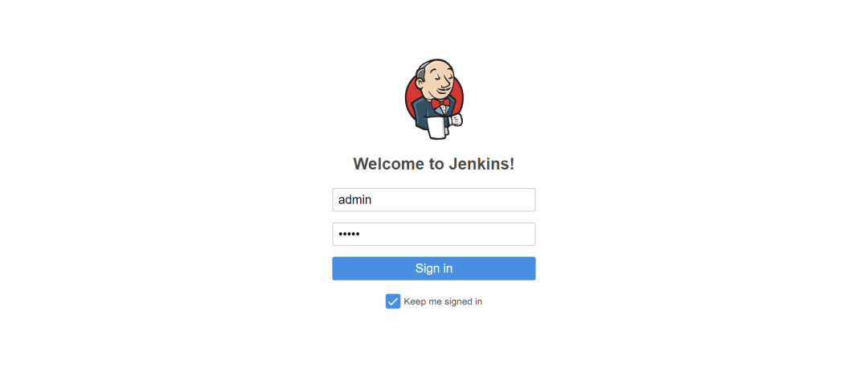This screenshot has height=372, width=868.
Task: Click the white checkmark in the blue box
Action: pyautogui.click(x=393, y=301)
